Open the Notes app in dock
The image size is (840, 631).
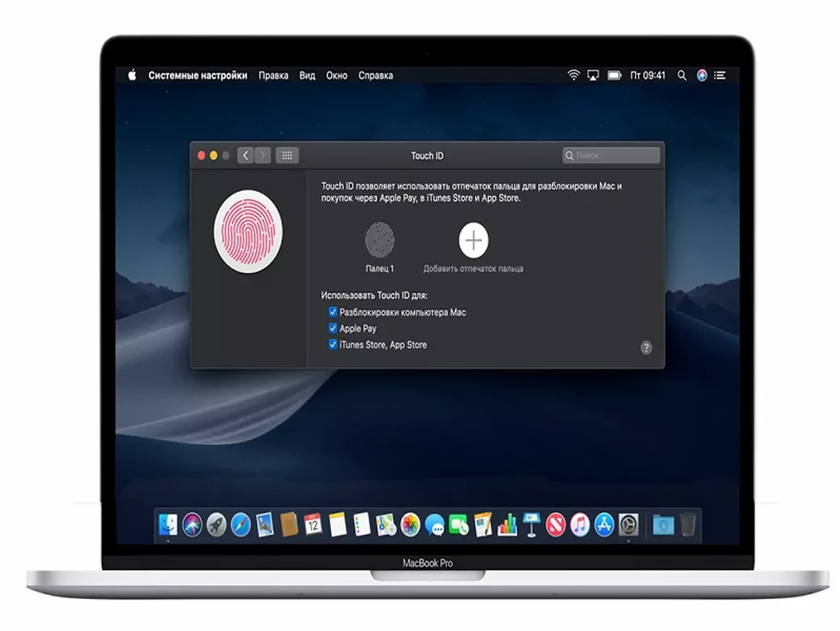tap(337, 524)
